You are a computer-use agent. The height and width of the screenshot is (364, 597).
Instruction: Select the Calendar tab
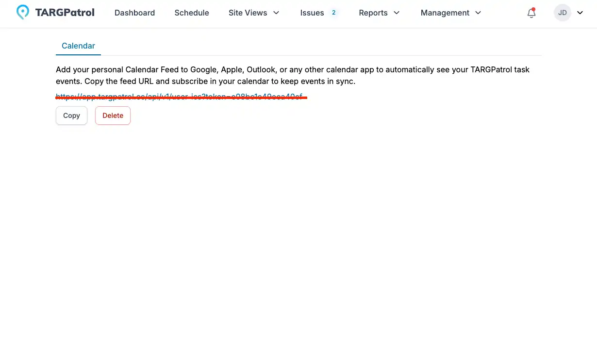click(x=78, y=46)
